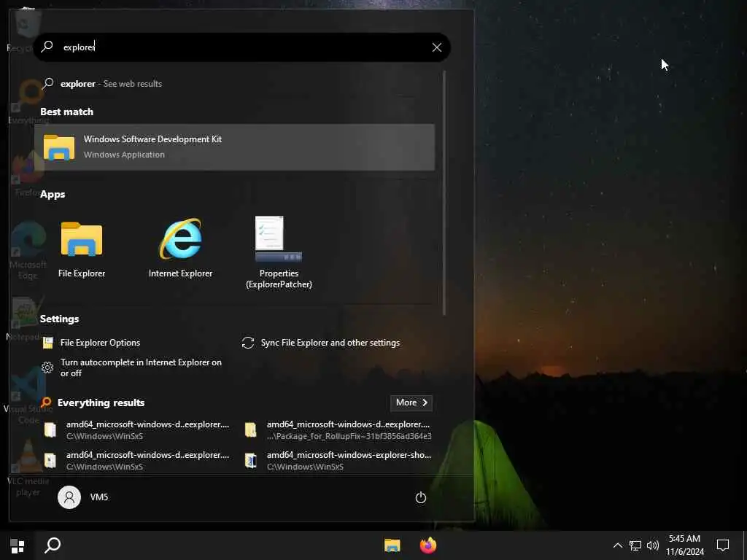
Task: Open amd64_microsoft-windows-explorer-sho... result
Action: (338, 461)
